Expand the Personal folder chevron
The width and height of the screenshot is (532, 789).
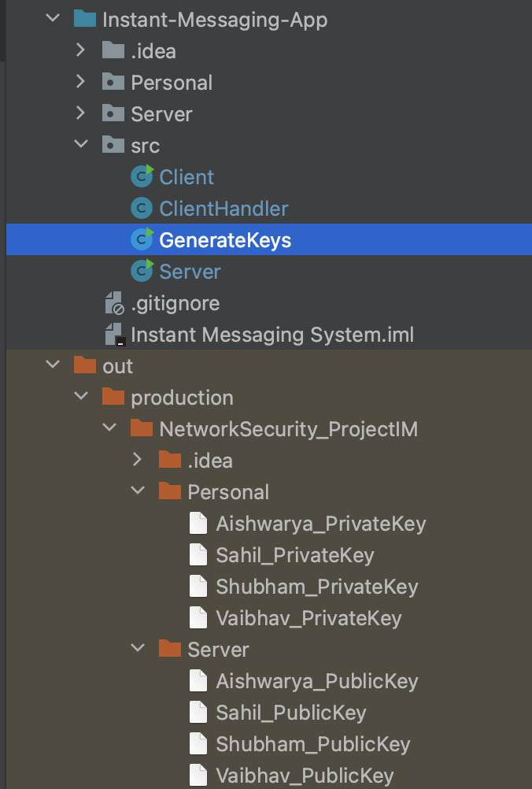pyautogui.click(x=80, y=82)
